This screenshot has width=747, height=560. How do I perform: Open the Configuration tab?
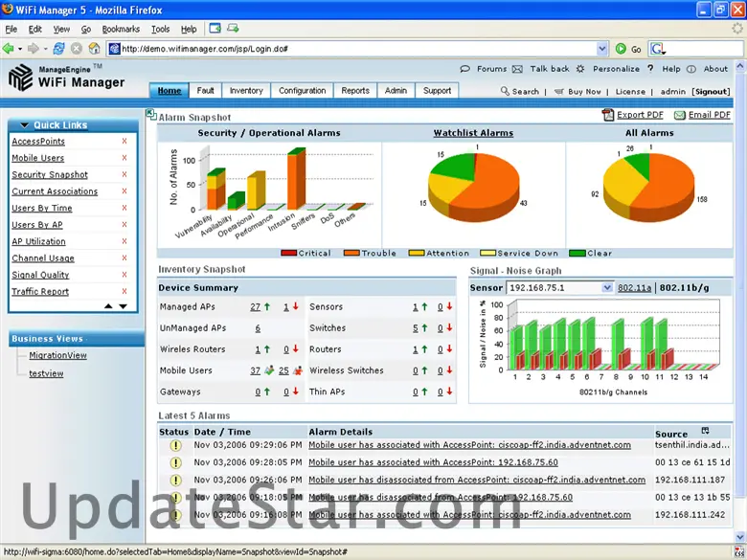pyautogui.click(x=302, y=91)
